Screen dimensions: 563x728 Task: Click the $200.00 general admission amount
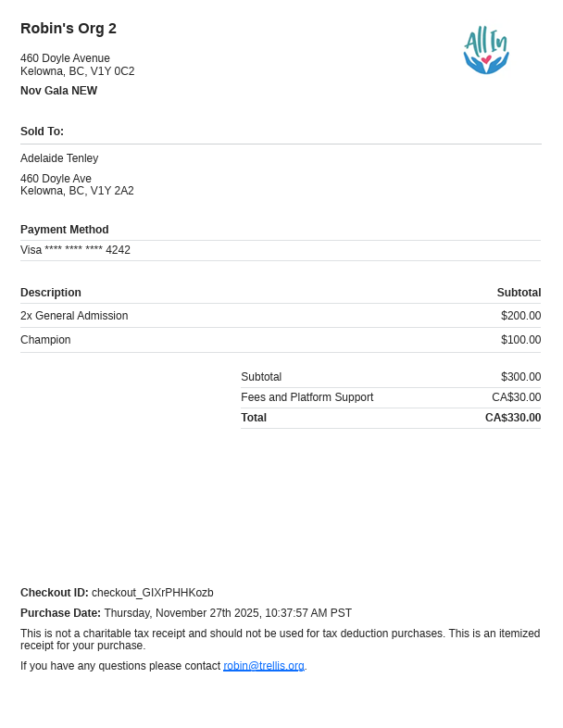point(520,316)
